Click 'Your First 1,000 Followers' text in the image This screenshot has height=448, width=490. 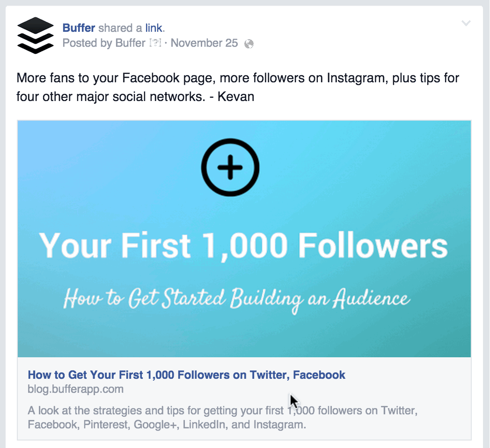(244, 244)
